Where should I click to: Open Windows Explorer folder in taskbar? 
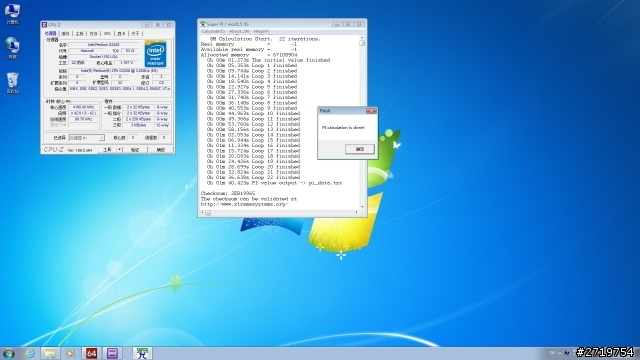pos(50,353)
